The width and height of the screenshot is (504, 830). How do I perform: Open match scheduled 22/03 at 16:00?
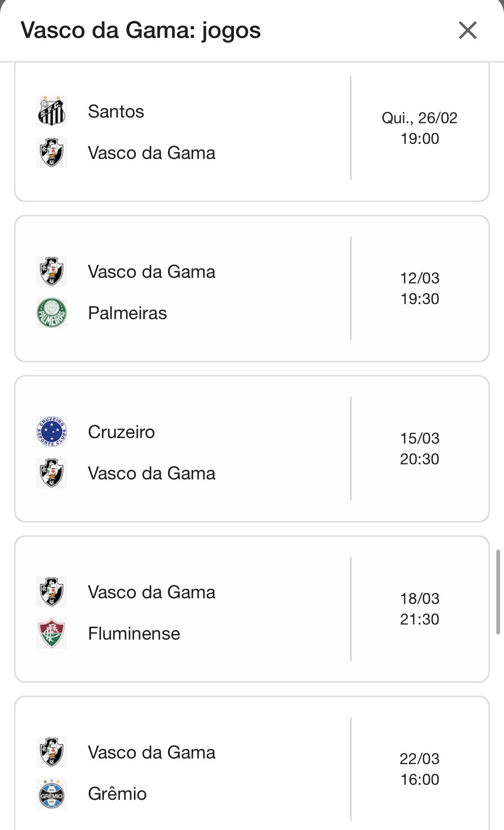coord(420,769)
